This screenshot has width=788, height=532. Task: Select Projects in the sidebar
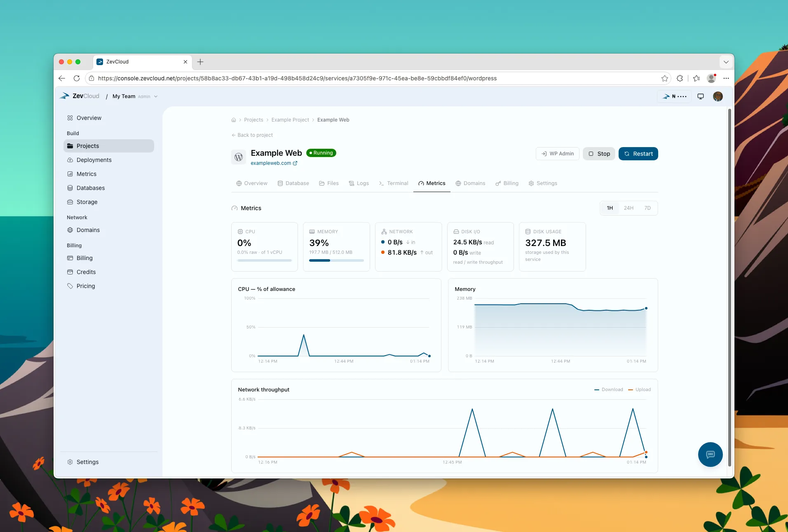pyautogui.click(x=109, y=146)
